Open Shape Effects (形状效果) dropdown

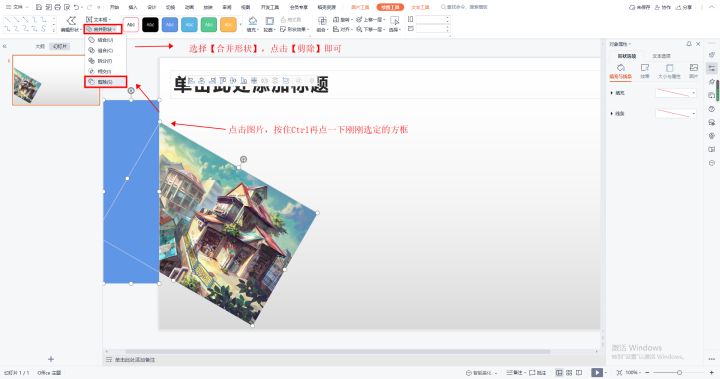[295, 29]
